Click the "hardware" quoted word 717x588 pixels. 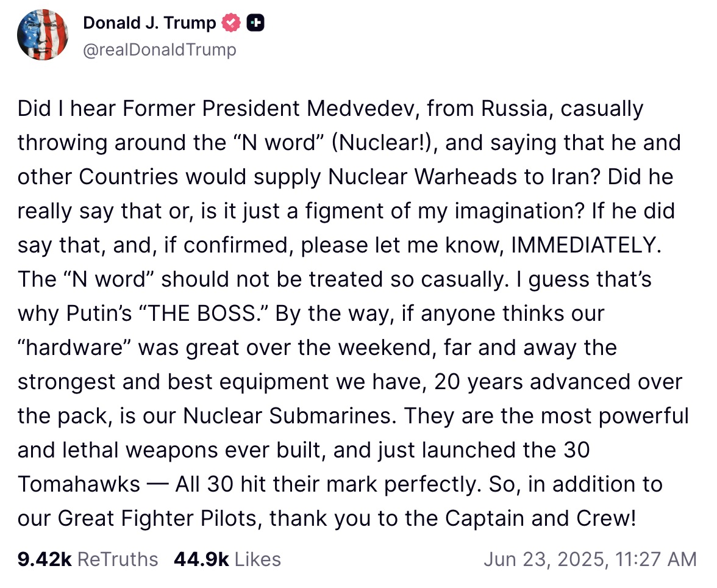[x=73, y=348]
